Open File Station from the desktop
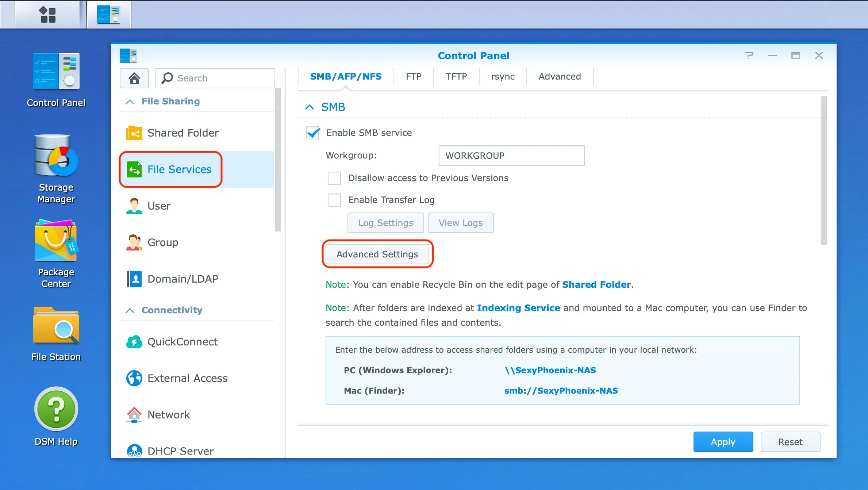This screenshot has width=868, height=490. [56, 334]
